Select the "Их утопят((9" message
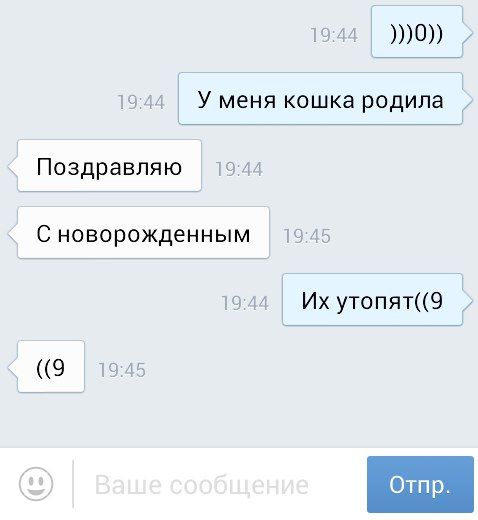This screenshot has width=478, height=520. click(372, 300)
